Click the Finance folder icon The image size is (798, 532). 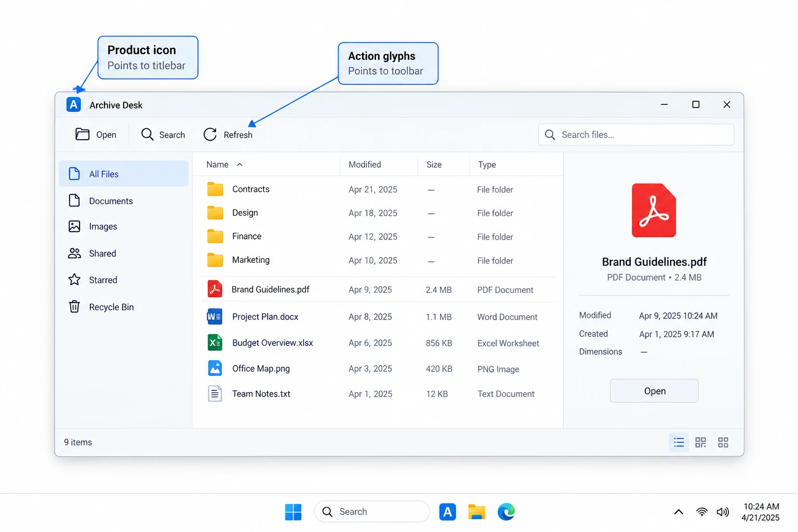pyautogui.click(x=215, y=236)
